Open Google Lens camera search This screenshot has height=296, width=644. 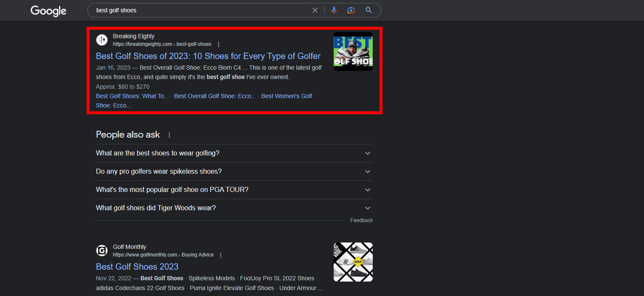351,10
